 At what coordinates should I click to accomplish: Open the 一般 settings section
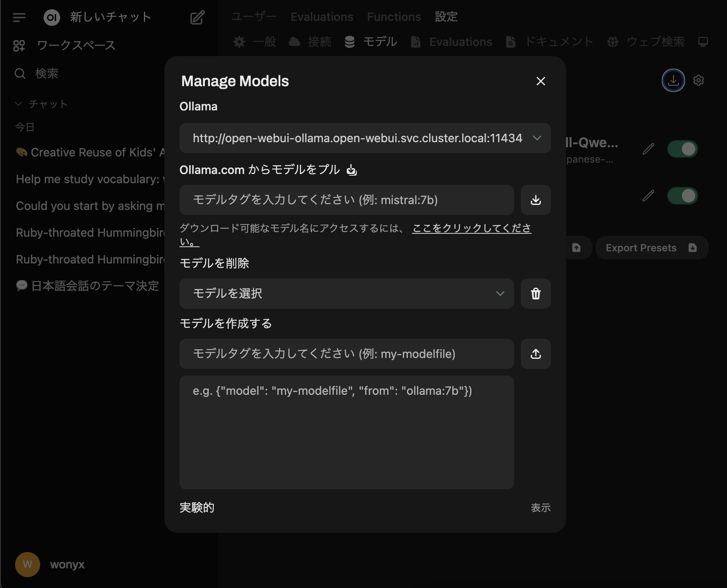pos(255,42)
